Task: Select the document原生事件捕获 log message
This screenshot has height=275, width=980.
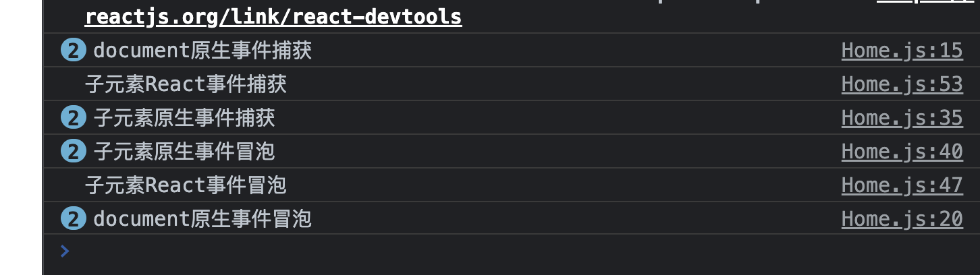Action: (202, 51)
